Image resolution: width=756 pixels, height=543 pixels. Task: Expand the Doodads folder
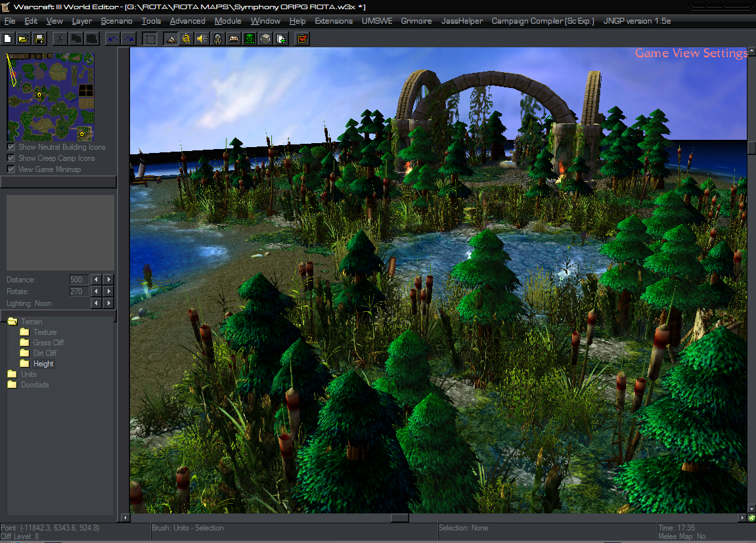(x=12, y=385)
